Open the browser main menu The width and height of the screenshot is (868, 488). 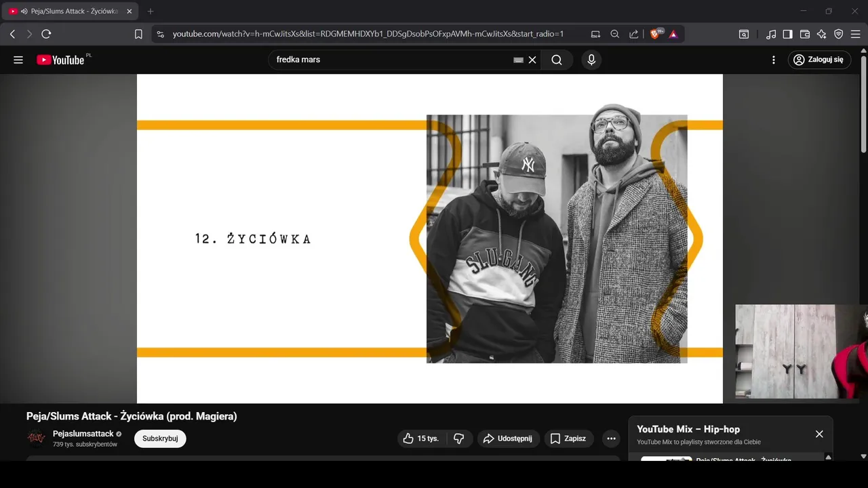(x=856, y=34)
